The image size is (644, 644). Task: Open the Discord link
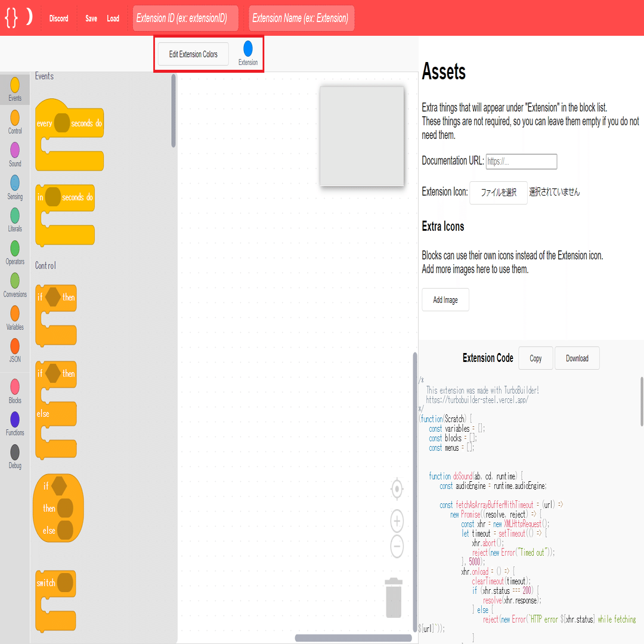(58, 18)
